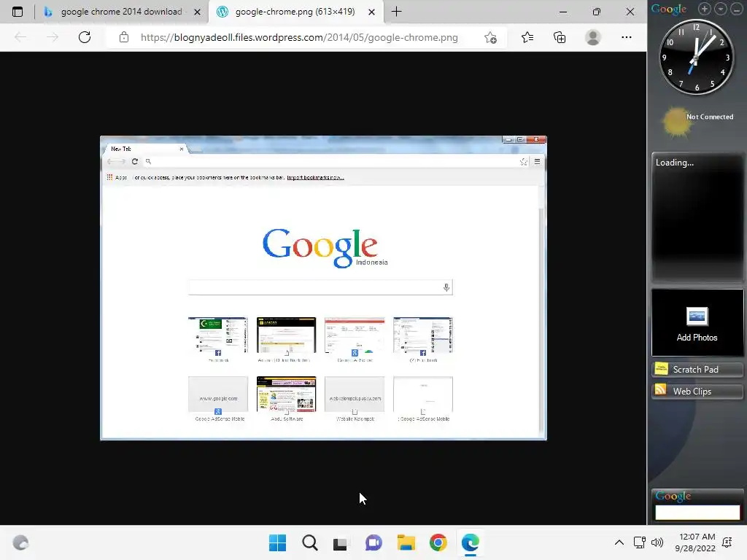Go back to previous page
Viewport: 747px width, 560px height.
[20, 37]
